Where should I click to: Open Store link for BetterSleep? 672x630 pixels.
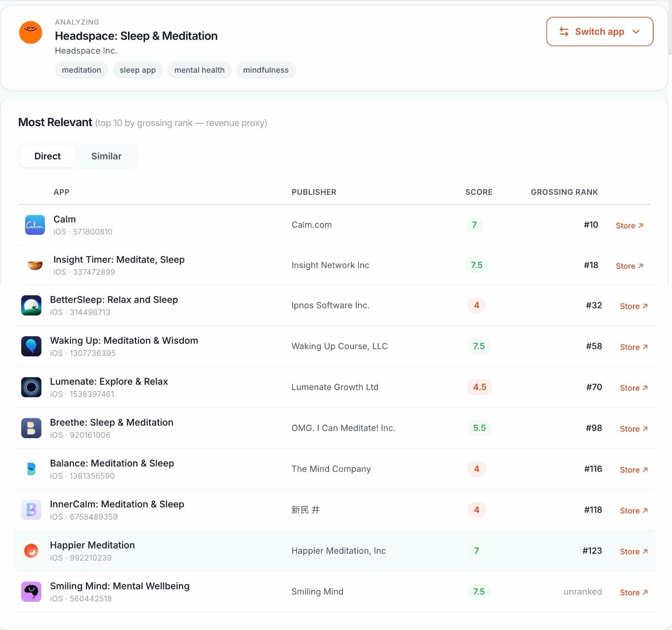click(x=634, y=306)
